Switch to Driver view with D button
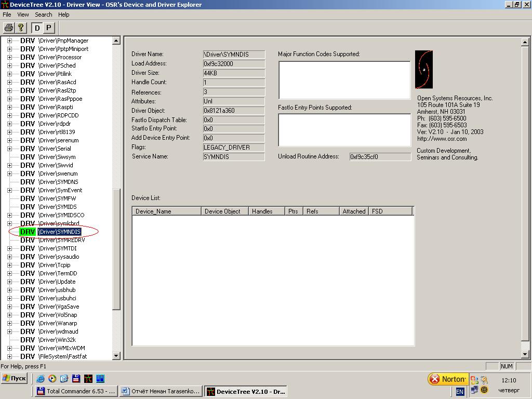This screenshot has height=399, width=532. [x=37, y=28]
